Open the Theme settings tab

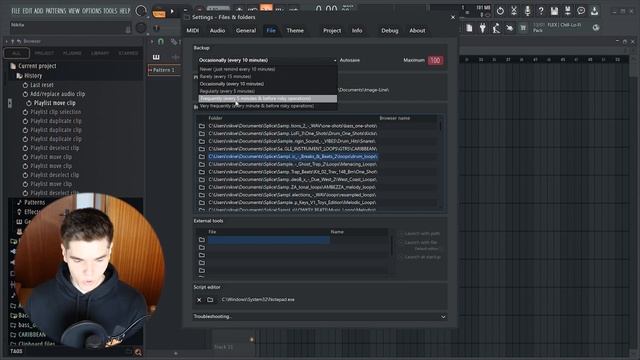pyautogui.click(x=295, y=31)
